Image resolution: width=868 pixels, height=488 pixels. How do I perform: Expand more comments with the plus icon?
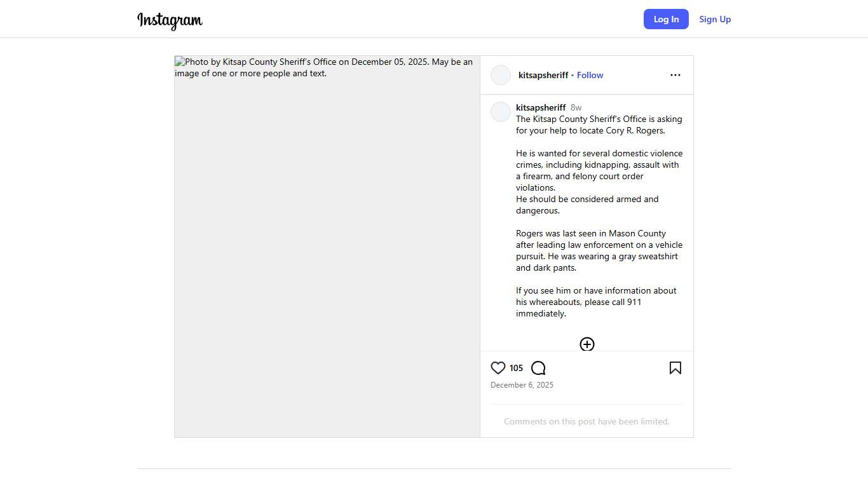click(587, 344)
